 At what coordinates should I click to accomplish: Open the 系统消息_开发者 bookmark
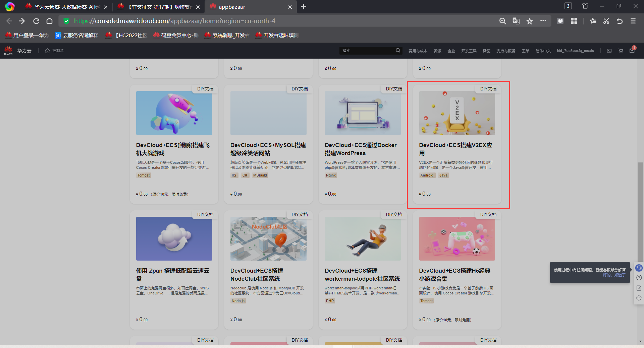[227, 35]
